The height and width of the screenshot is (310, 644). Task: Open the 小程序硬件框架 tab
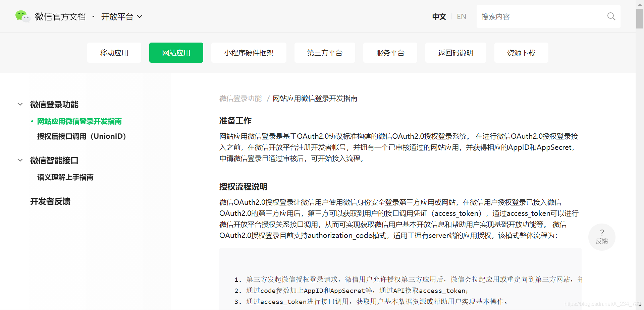click(249, 53)
